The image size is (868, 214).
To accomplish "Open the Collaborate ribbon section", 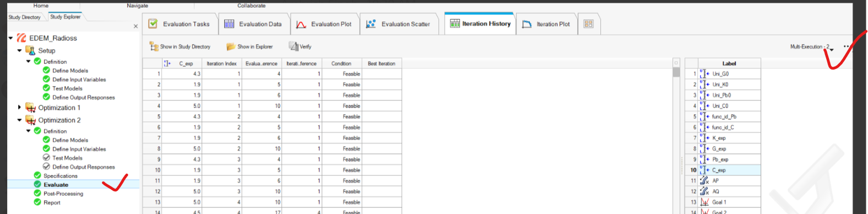I will point(251,6).
